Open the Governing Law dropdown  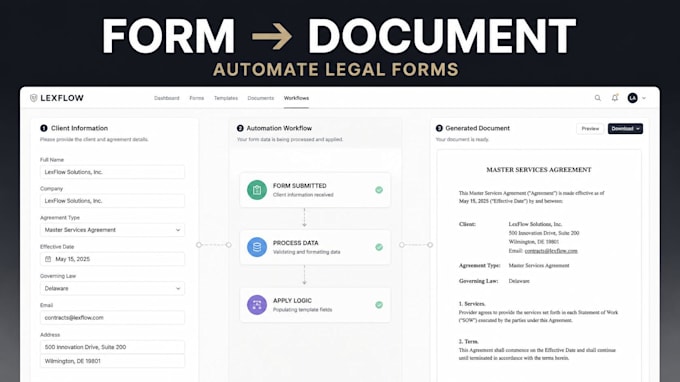pyautogui.click(x=112, y=288)
